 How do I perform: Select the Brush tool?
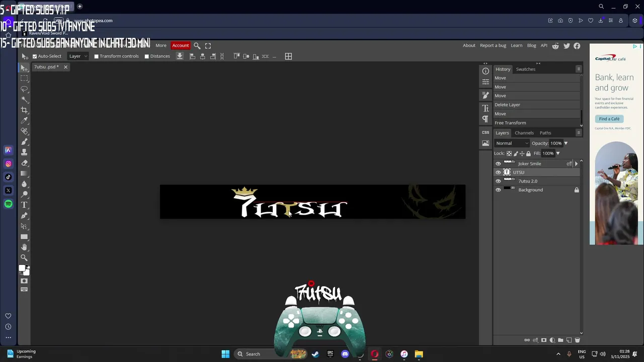pyautogui.click(x=24, y=142)
